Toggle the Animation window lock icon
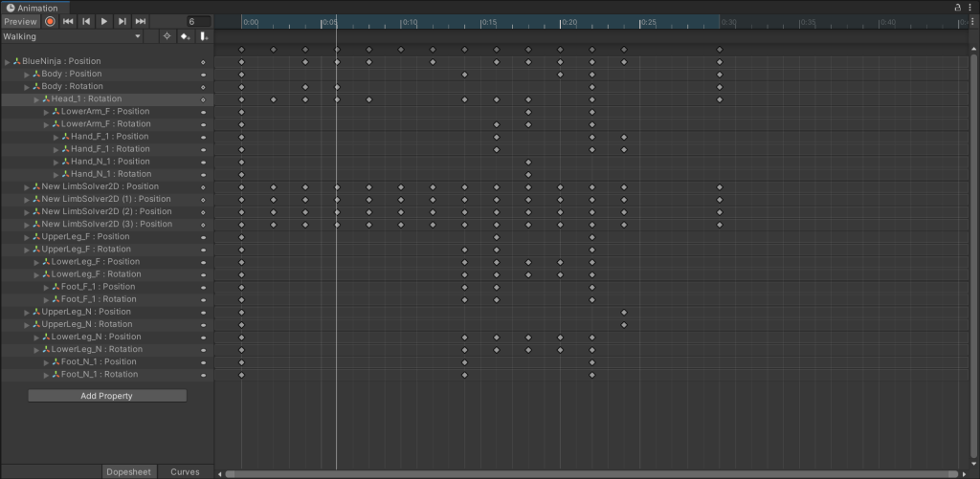Image resolution: width=980 pixels, height=479 pixels. pyautogui.click(x=958, y=8)
